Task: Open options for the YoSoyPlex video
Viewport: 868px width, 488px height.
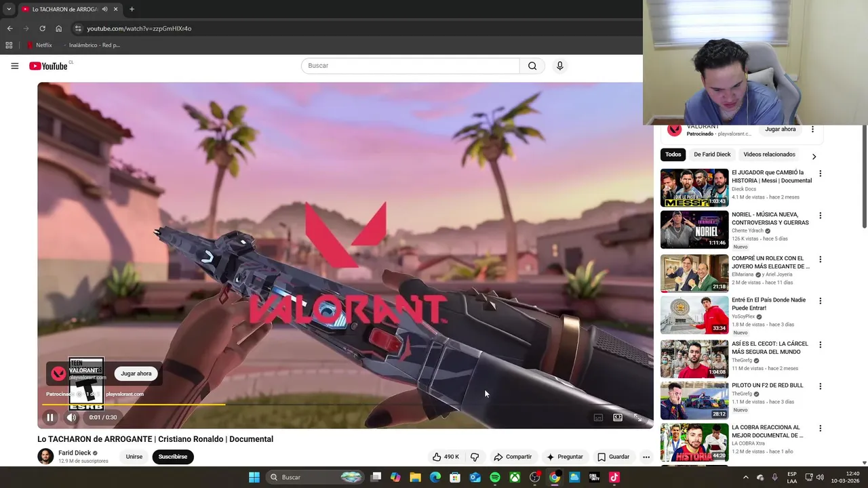Action: click(820, 301)
